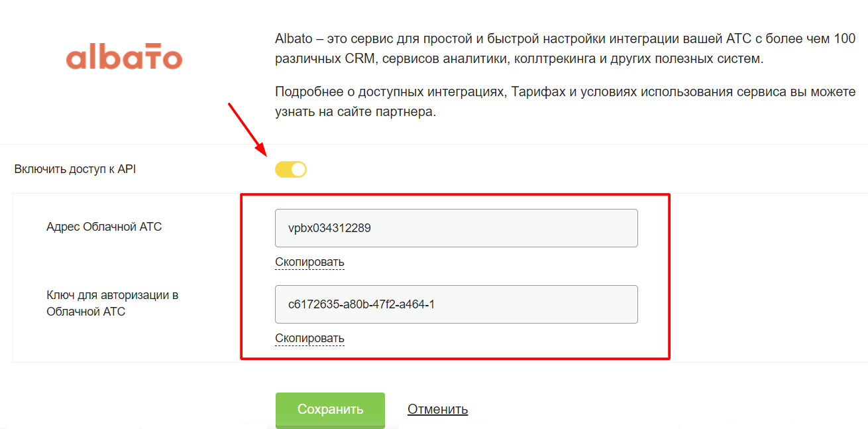Disable the API access toggle
This screenshot has width=868, height=429.
(x=291, y=170)
